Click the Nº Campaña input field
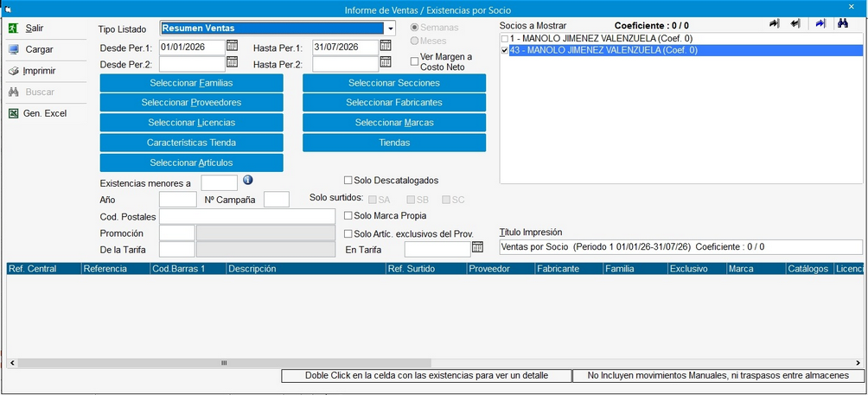This screenshot has height=395, width=868. (277, 199)
